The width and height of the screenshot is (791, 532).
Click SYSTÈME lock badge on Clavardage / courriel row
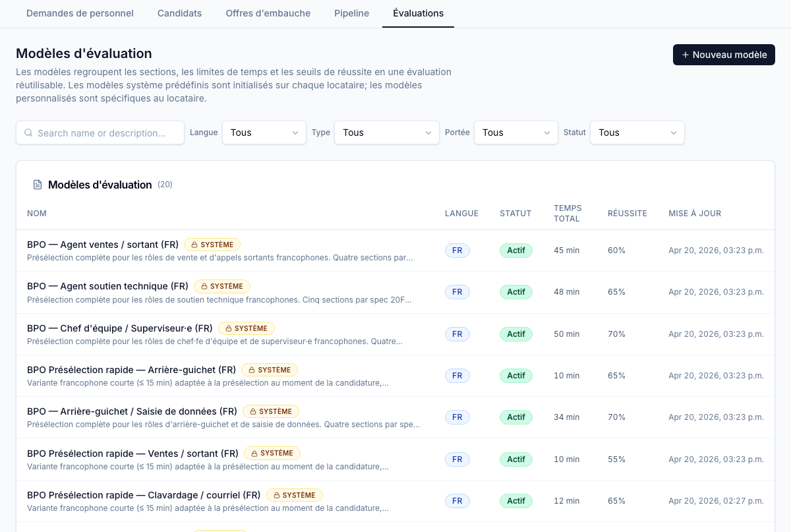(295, 495)
